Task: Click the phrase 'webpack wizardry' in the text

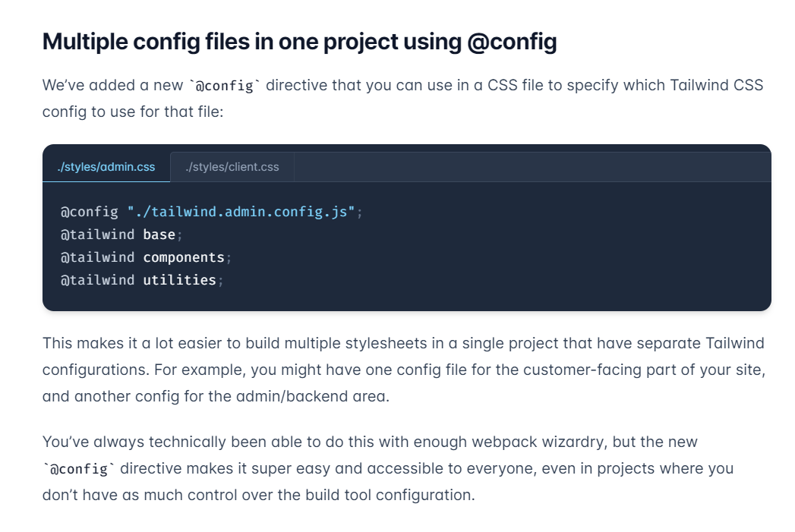Action: tap(522, 442)
